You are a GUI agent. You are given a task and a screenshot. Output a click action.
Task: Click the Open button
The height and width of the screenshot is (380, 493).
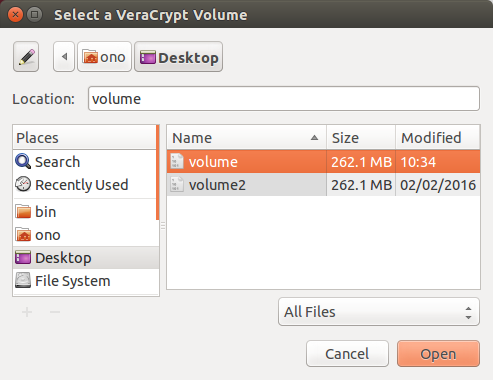coord(438,354)
